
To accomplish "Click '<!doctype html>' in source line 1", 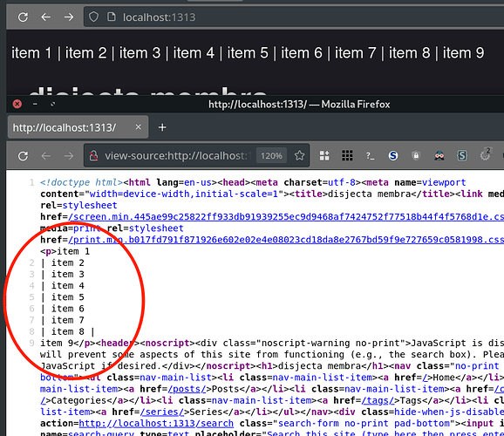I will click(x=82, y=182).
